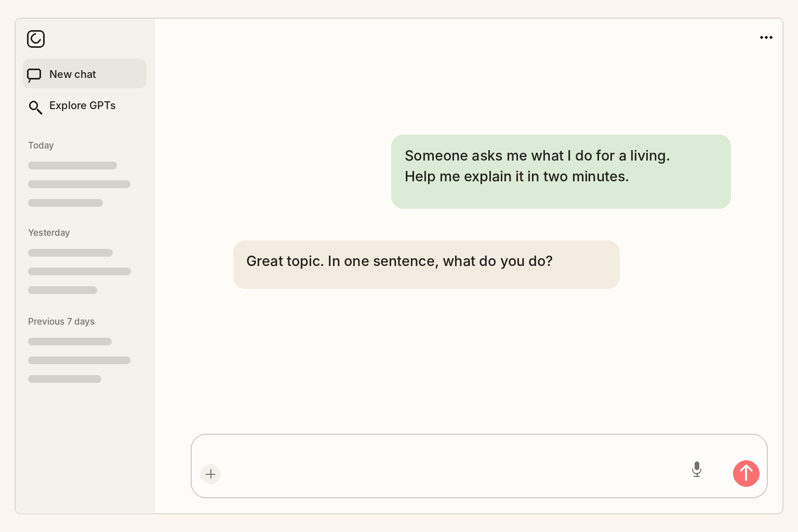This screenshot has width=798, height=532.
Task: Click the Explore GPTs magnifier icon
Action: [35, 107]
